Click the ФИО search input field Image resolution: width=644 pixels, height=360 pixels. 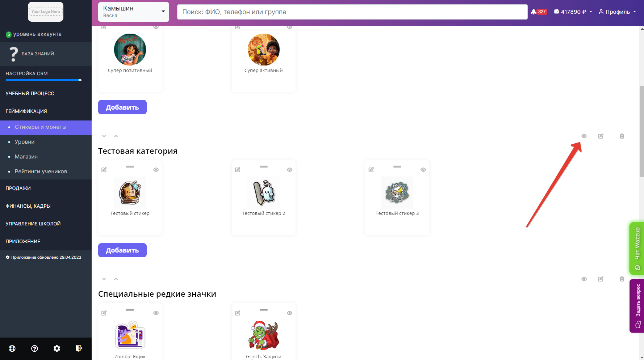[x=352, y=12]
